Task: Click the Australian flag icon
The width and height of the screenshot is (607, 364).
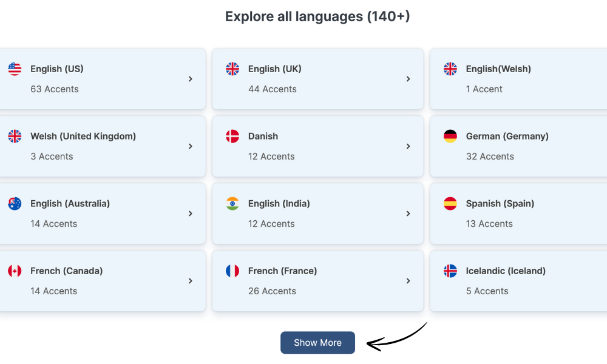Action: 15,203
